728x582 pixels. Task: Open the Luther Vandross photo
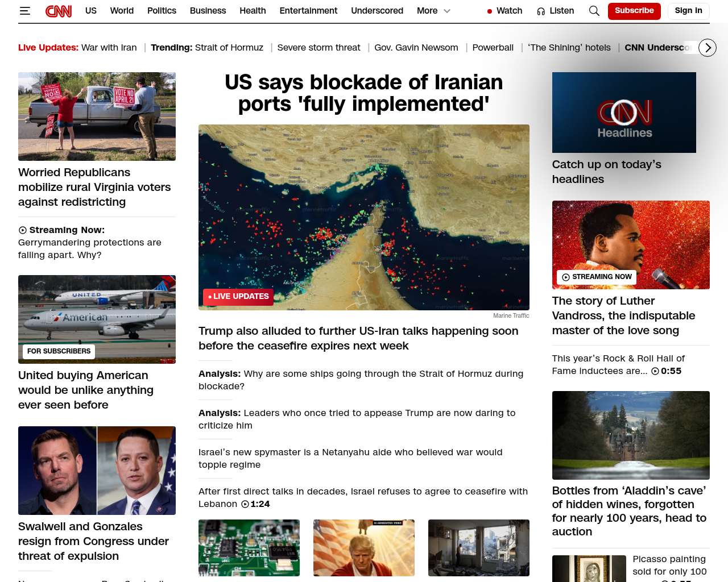(631, 245)
